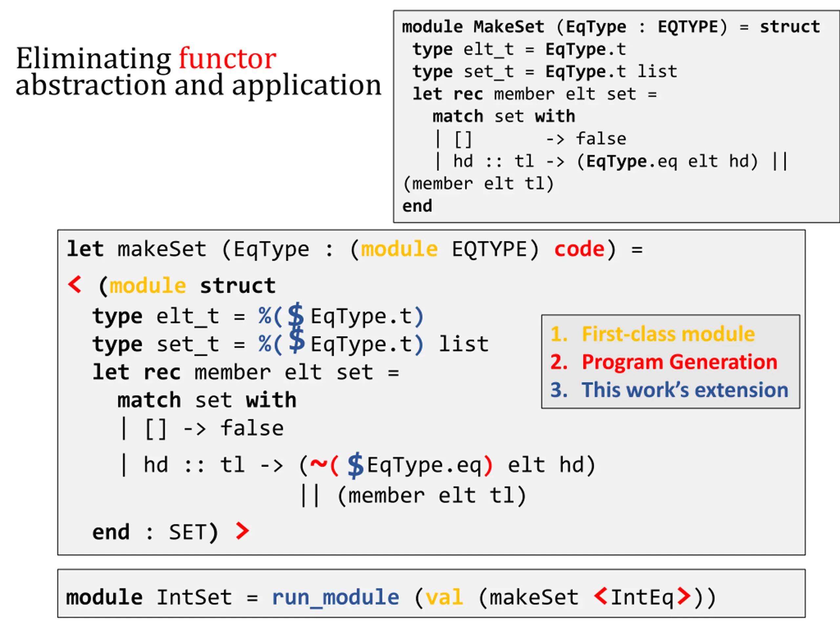The image size is (840, 630).
Task: Click the red word 'functor' in title
Action: 227,58
